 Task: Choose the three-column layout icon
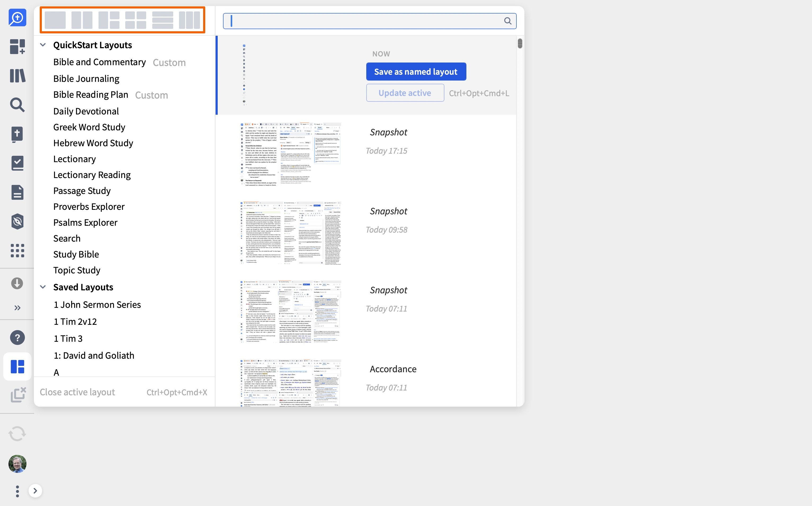coord(189,20)
